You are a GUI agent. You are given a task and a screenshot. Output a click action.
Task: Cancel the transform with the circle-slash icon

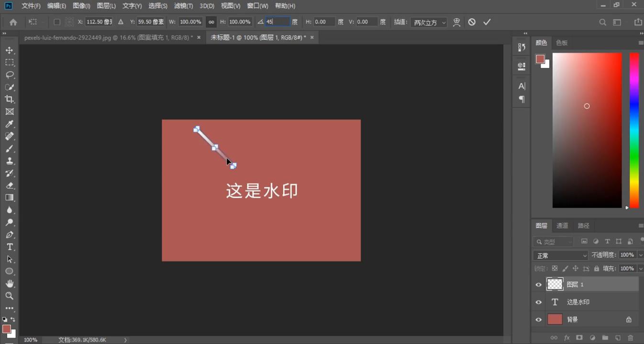pyautogui.click(x=472, y=22)
